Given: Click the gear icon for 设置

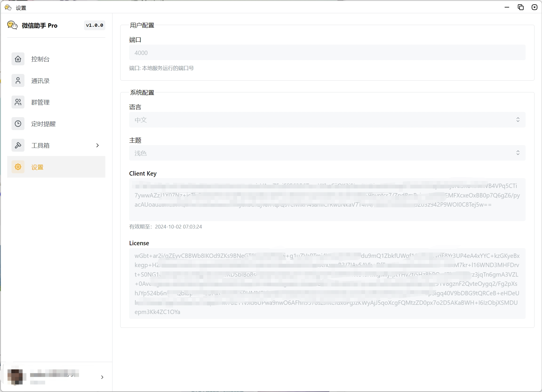Looking at the screenshot, I should (x=18, y=167).
